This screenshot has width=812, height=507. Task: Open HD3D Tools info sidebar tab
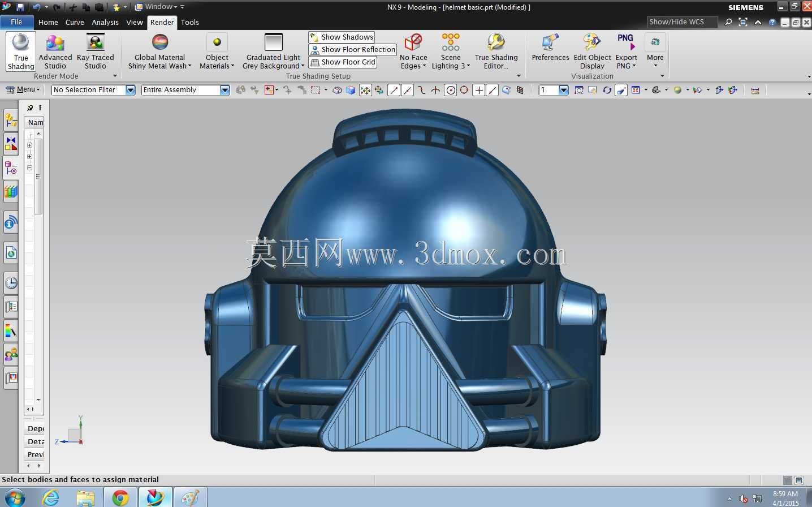click(11, 222)
